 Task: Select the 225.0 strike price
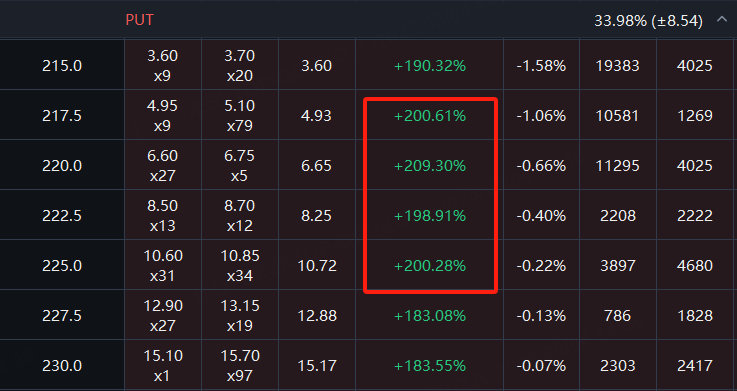(x=62, y=266)
